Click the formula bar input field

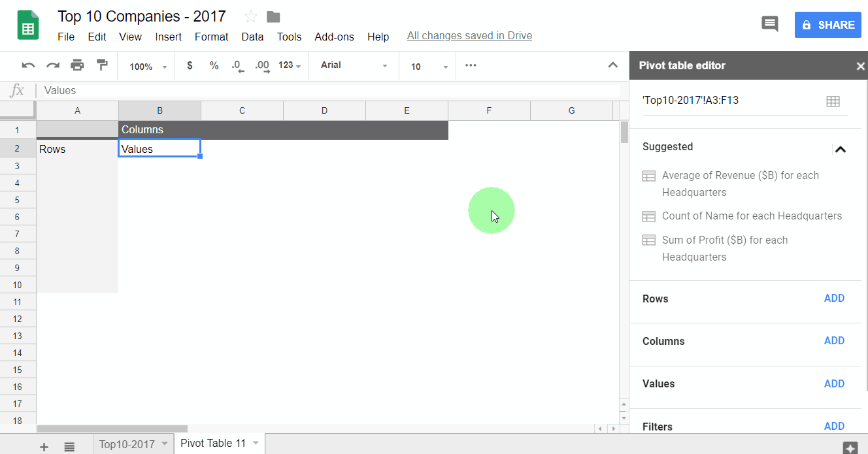[327, 91]
